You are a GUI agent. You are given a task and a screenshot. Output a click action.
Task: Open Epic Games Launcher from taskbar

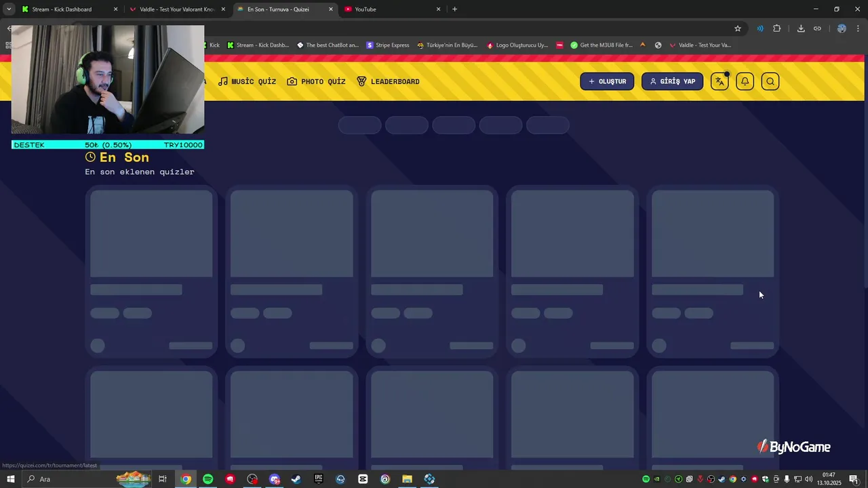pos(319,479)
